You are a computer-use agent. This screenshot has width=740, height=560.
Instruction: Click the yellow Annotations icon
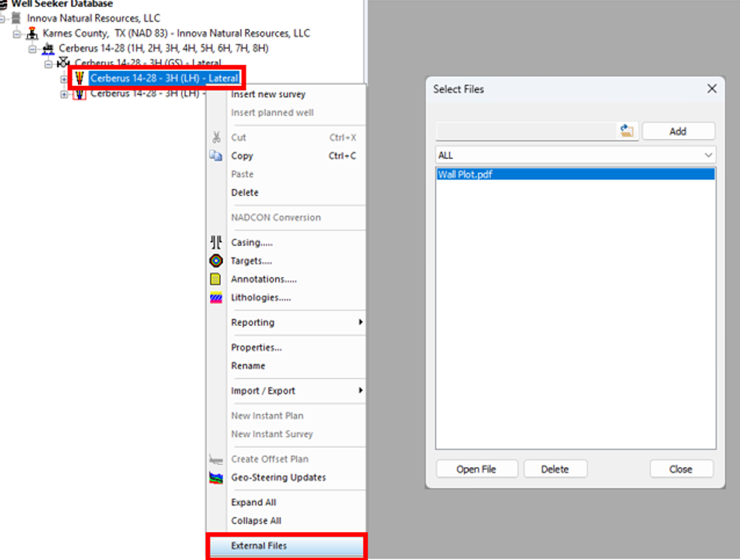click(x=216, y=279)
